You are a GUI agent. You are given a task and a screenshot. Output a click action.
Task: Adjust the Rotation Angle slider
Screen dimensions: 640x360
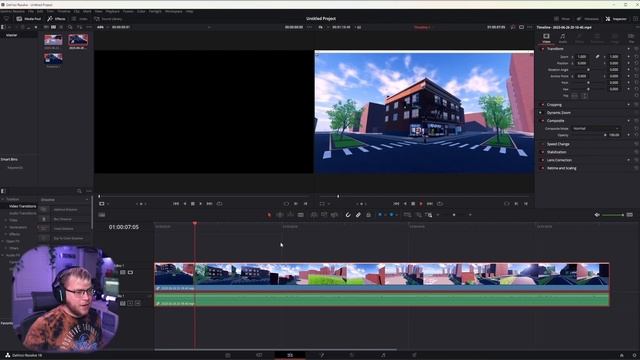pyautogui.click(x=588, y=70)
